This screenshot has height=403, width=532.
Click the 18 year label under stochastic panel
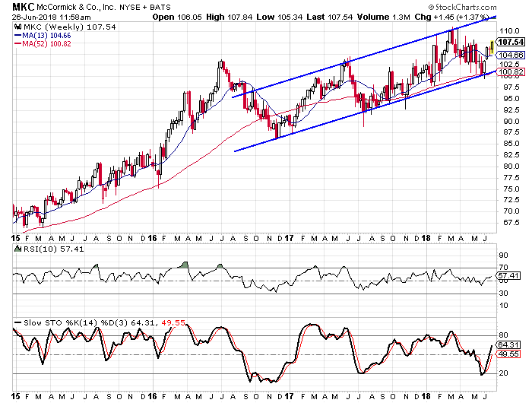pos(426,396)
